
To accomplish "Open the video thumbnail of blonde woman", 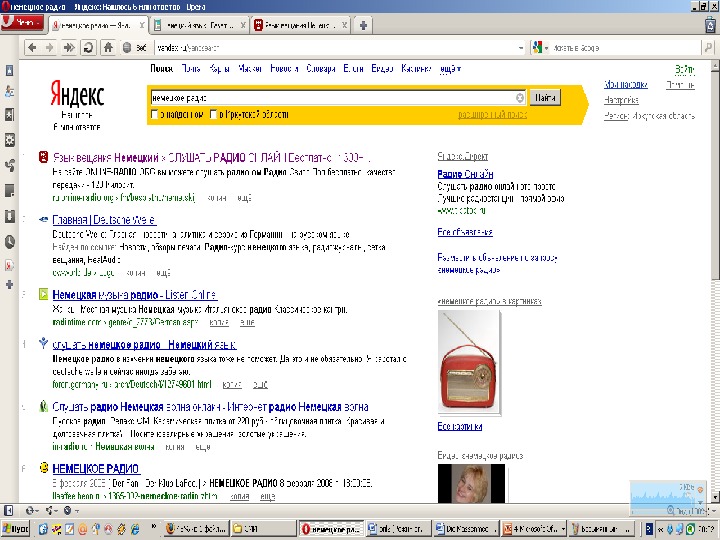I will (x=471, y=483).
